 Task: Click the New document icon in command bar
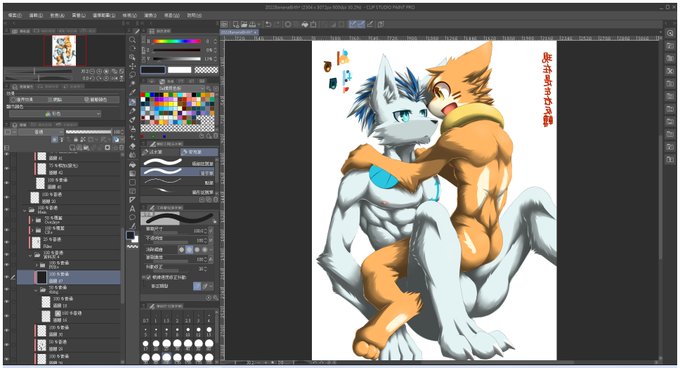tap(235, 24)
